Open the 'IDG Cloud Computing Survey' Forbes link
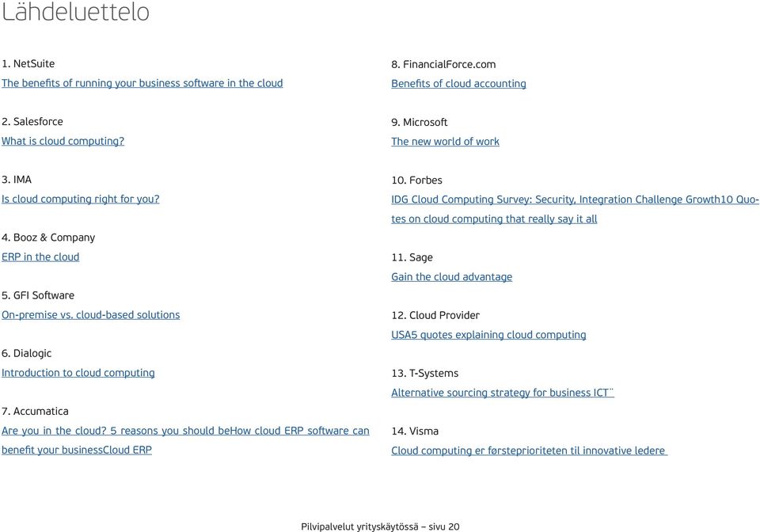Image resolution: width=760 pixels, height=532 pixels. point(575,199)
